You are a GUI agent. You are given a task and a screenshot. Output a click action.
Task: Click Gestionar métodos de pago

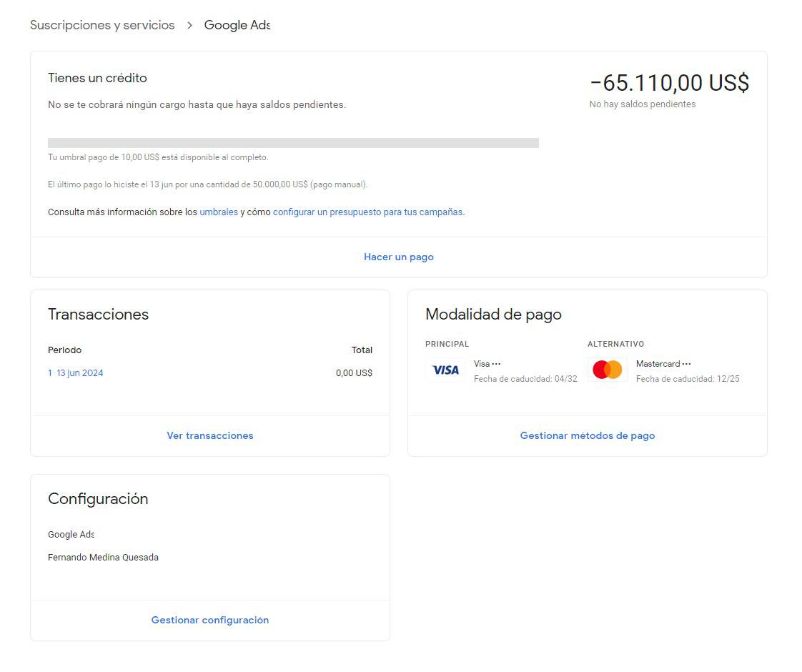tap(587, 435)
